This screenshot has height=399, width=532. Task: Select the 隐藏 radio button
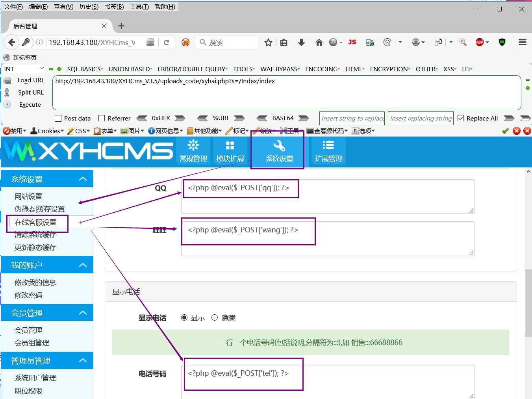point(215,317)
